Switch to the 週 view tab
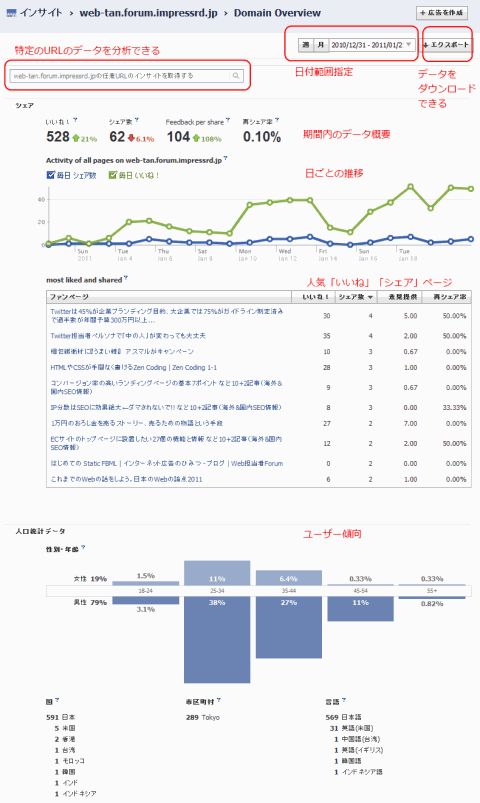 [x=306, y=45]
